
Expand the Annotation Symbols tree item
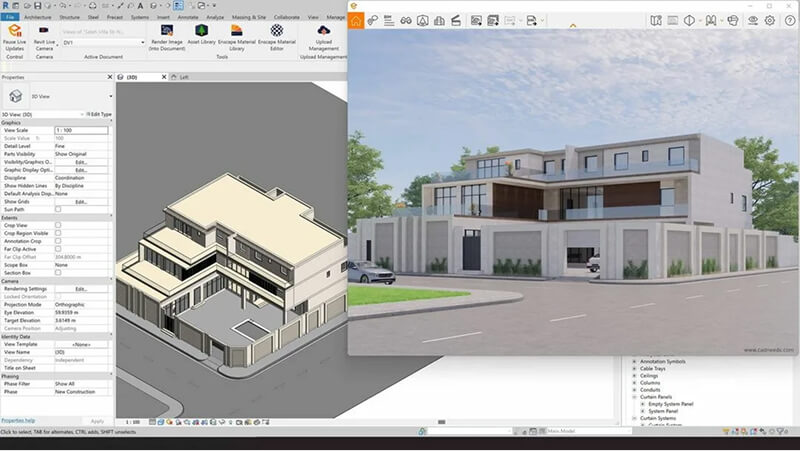(x=635, y=362)
